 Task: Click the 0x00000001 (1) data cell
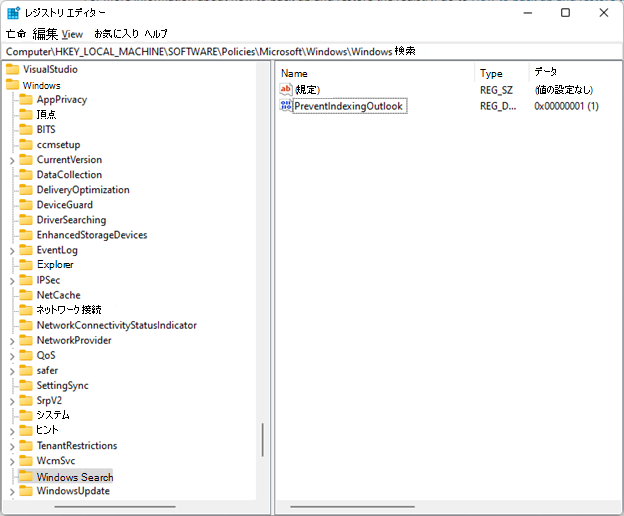pos(566,106)
